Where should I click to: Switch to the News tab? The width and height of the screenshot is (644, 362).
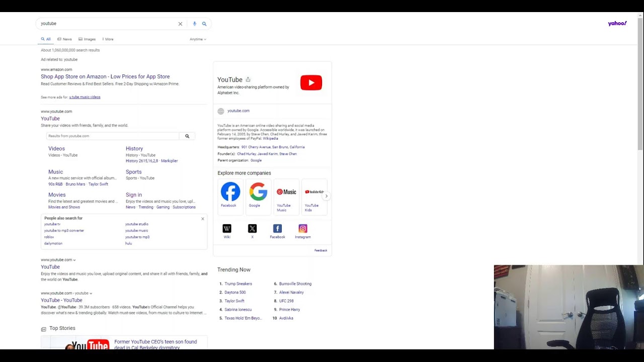point(64,39)
